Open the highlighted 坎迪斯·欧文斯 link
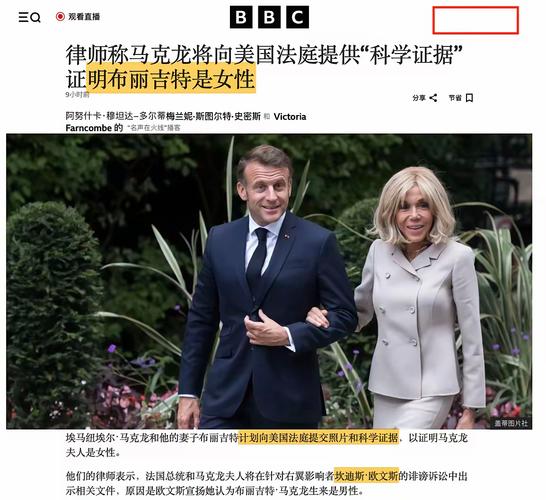This screenshot has height=500, width=546. click(366, 476)
